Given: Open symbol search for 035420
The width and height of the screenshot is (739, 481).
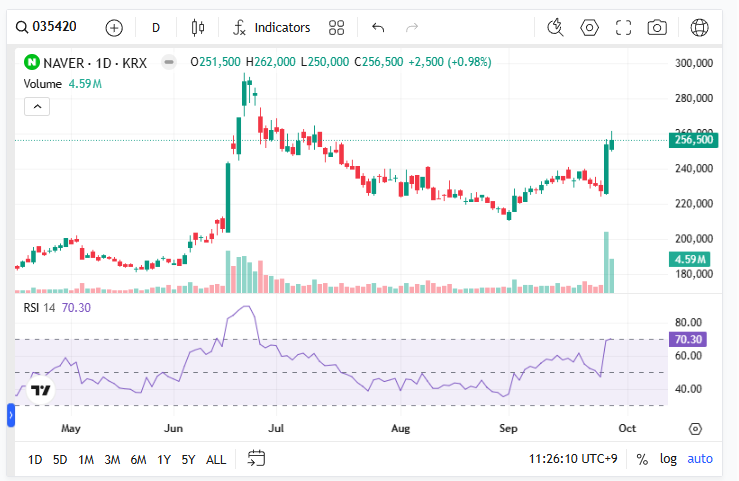Looking at the screenshot, I should 46,27.
